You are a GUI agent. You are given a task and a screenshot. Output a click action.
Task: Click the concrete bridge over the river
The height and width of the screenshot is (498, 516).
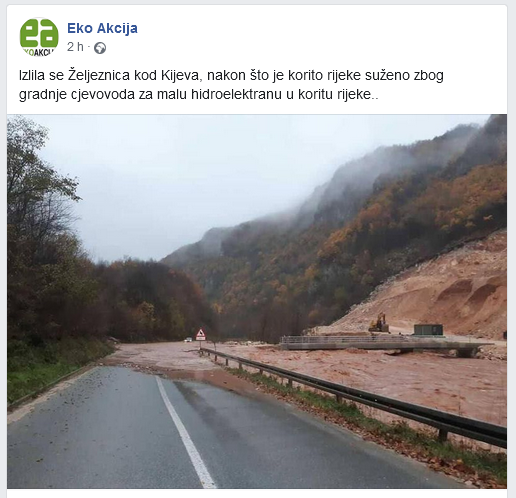click(383, 345)
